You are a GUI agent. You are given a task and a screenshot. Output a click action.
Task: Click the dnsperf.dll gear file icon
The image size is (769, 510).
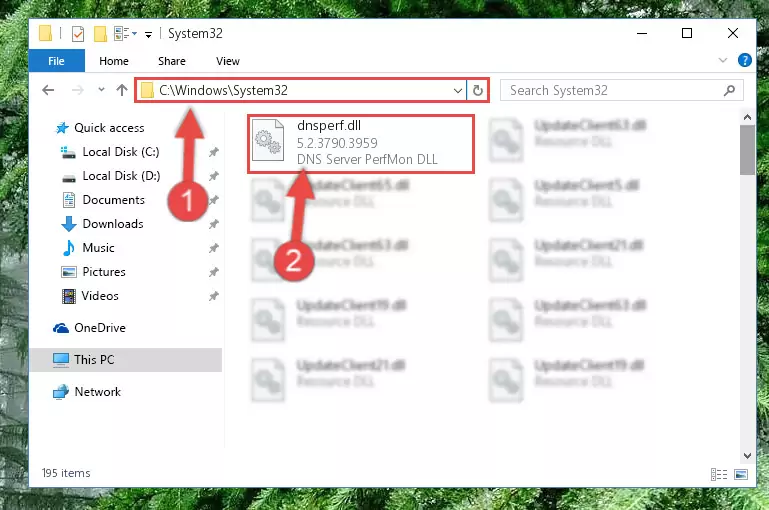[x=268, y=141]
